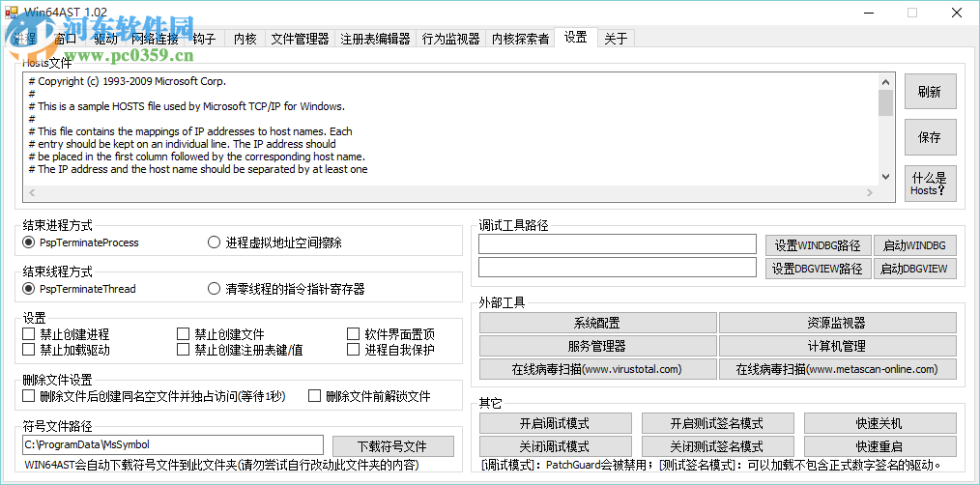980x485 pixels.
Task: Switch to 文件管理器 tab
Action: [300, 39]
